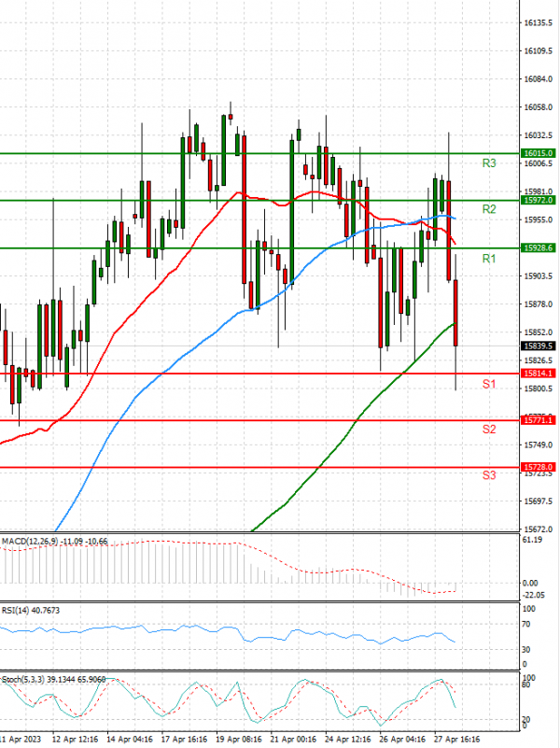Viewport: 560px width, 748px height.
Task: Click the MACD scale value 61.19
Action: click(x=532, y=540)
